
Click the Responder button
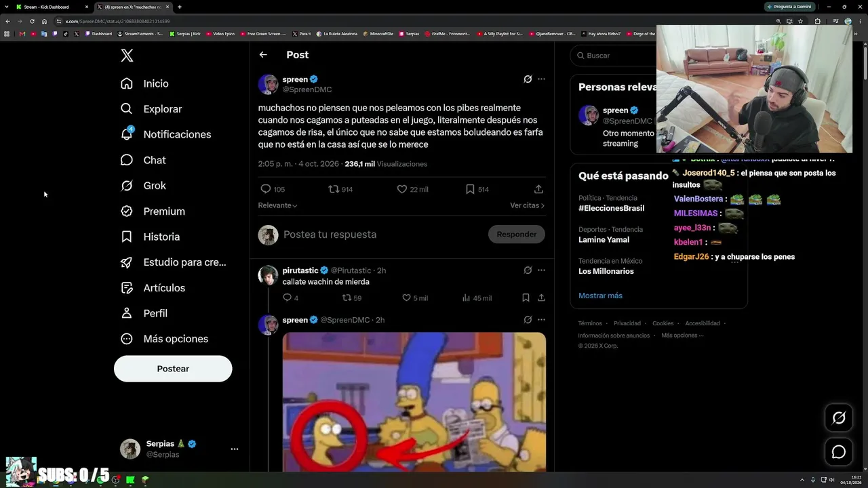(517, 235)
